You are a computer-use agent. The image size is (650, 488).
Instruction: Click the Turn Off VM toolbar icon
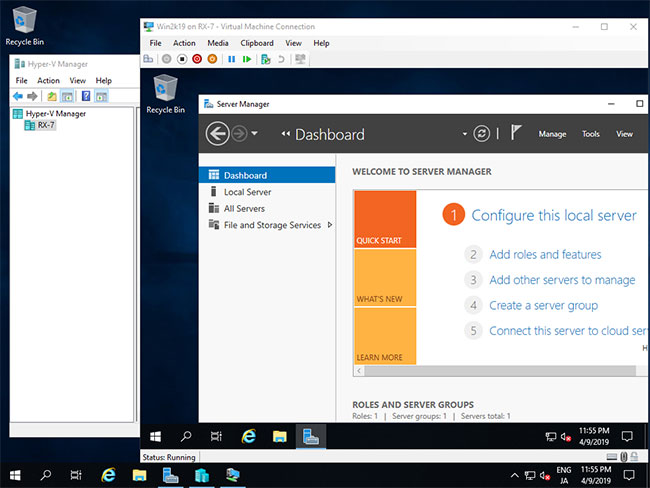[x=182, y=59]
